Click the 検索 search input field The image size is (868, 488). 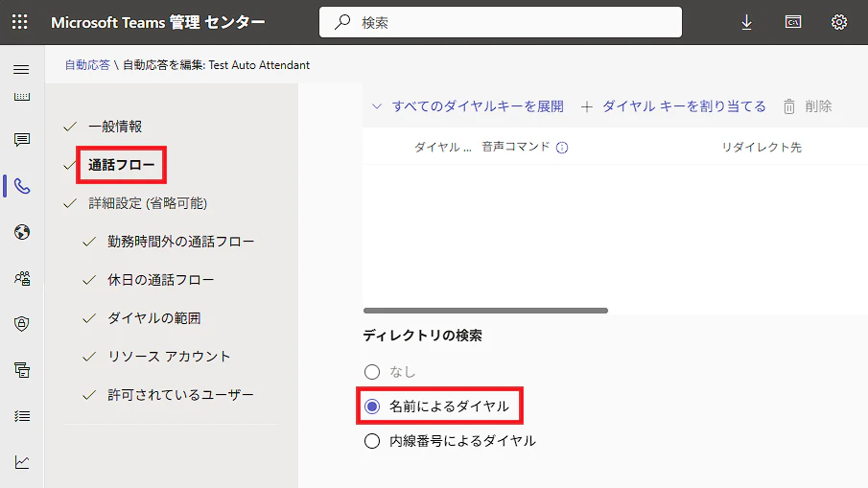[x=501, y=22]
